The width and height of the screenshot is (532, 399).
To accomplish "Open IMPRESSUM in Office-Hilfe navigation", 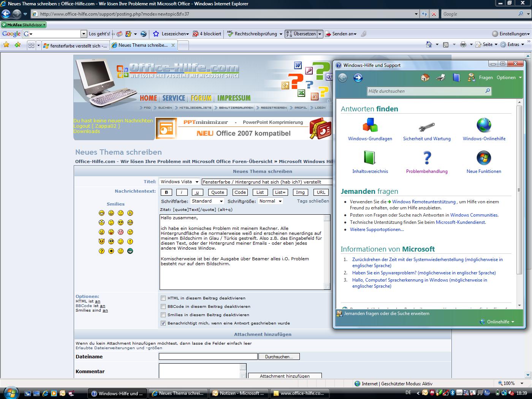I will (234, 98).
